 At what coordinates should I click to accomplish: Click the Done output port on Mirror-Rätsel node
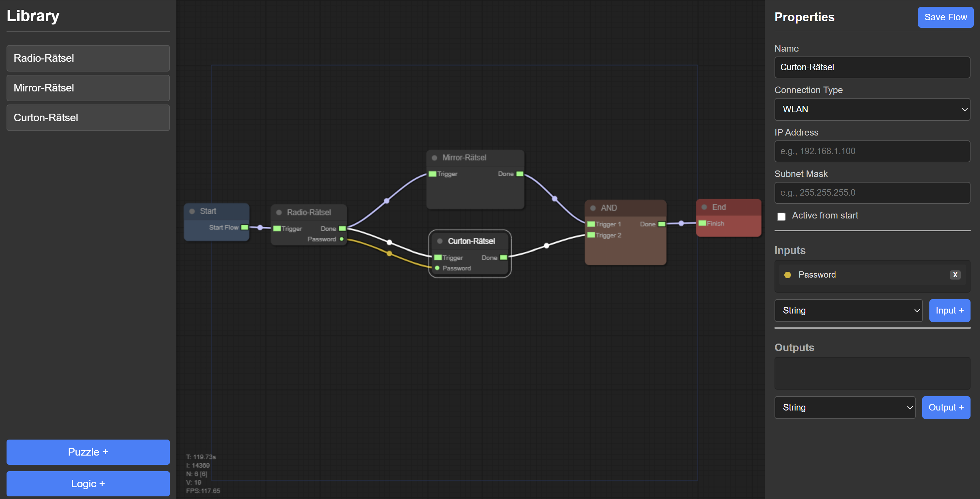coord(519,174)
